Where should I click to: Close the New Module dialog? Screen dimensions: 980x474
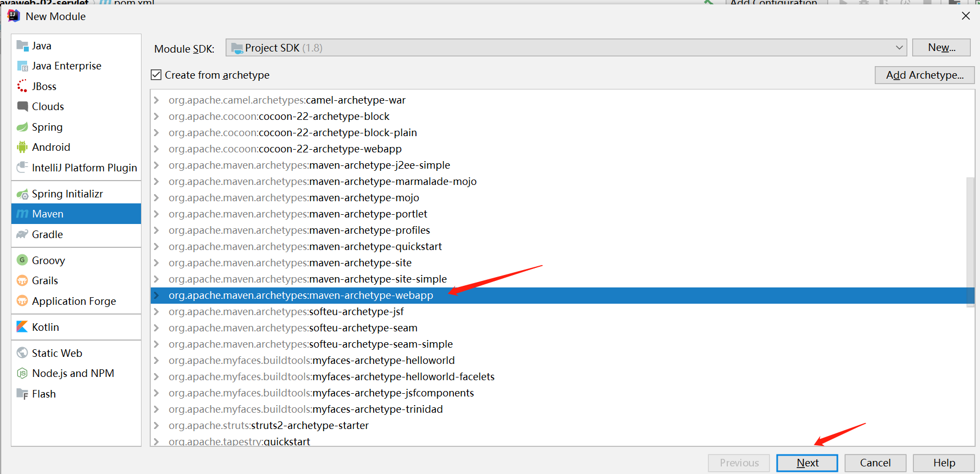coord(965,16)
